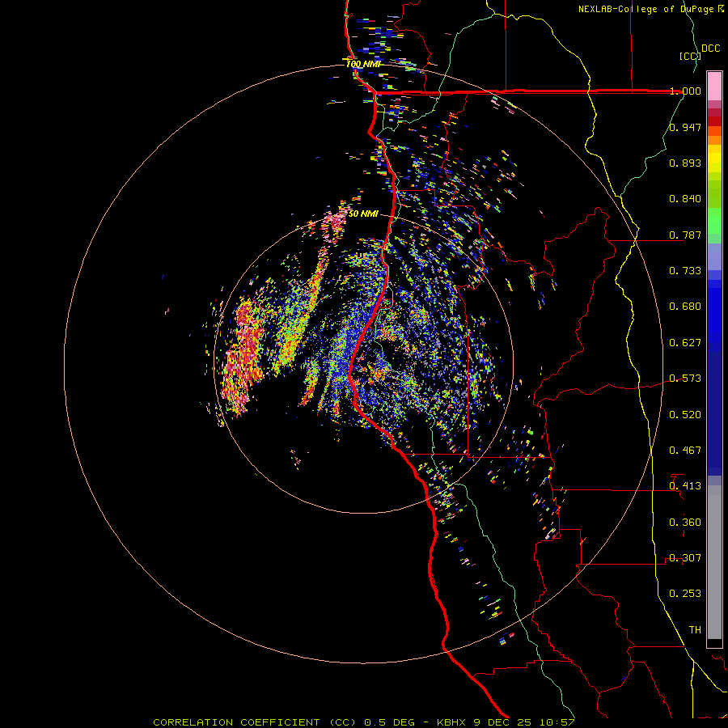Click the [CC] label near the legend

click(x=690, y=56)
